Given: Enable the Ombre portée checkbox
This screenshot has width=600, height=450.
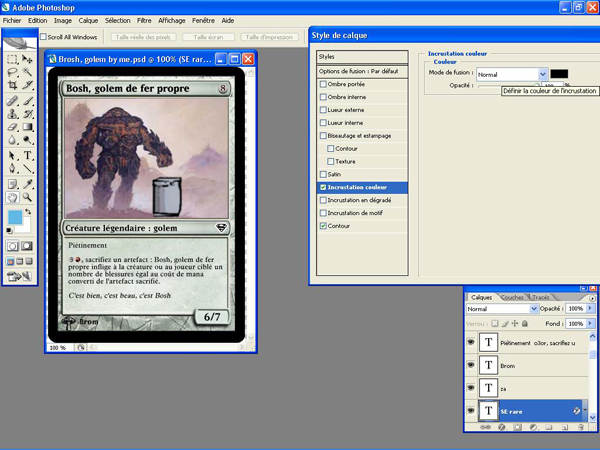Looking at the screenshot, I should point(323,84).
